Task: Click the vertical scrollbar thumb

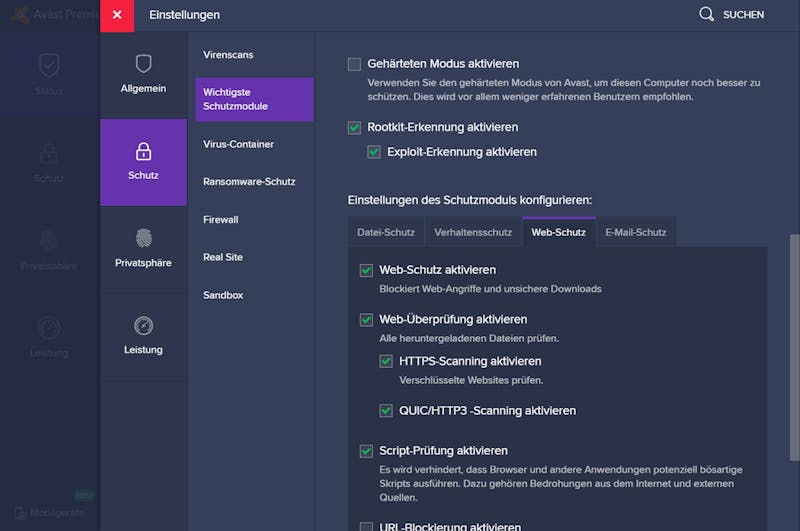Action: [x=794, y=348]
